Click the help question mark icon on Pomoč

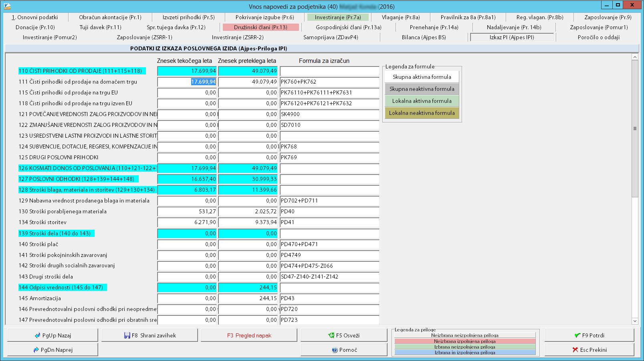click(335, 350)
